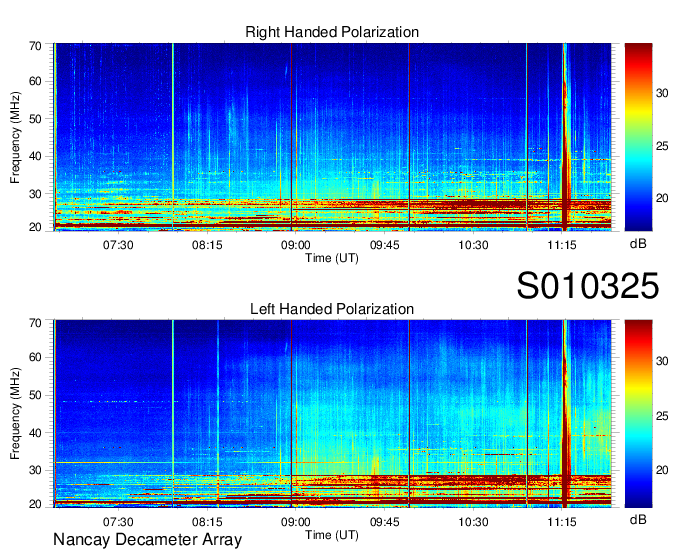Click the 30 value on left-handed color bar scale
The image size is (680, 552).
pyautogui.click(x=662, y=362)
